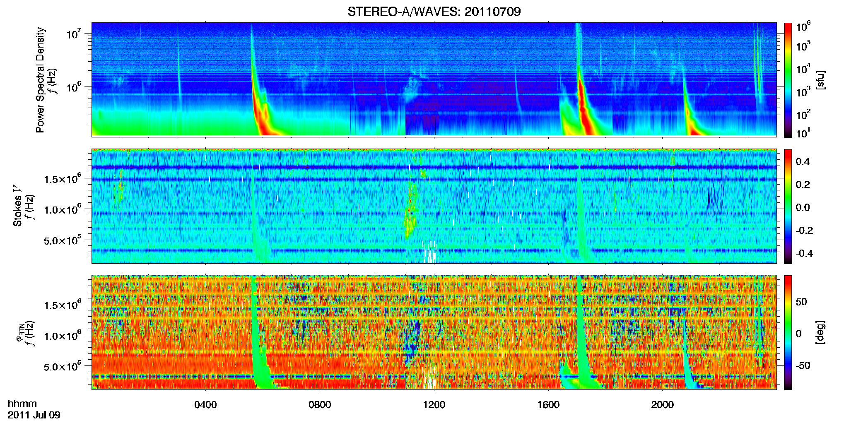Click the power spectral density spectrogram panel
This screenshot has width=868, height=447.
(434, 79)
